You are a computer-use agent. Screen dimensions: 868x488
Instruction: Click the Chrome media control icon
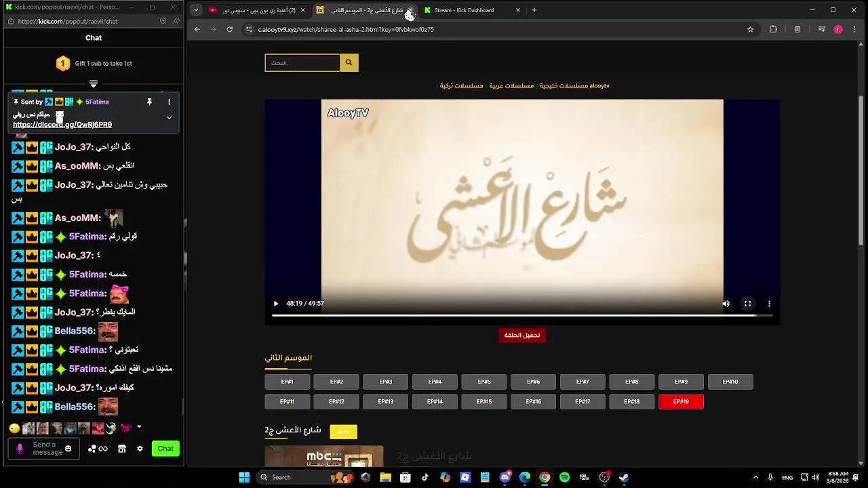pos(821,29)
